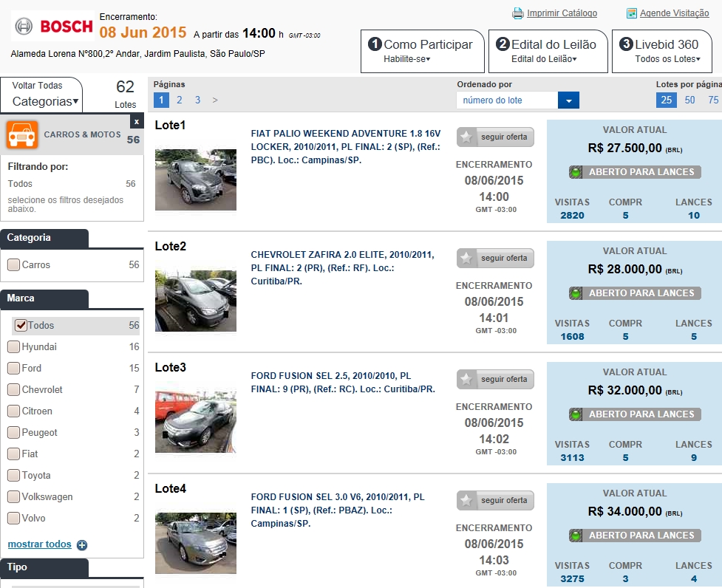The width and height of the screenshot is (722, 588).
Task: Close the Carros & Motos category filter
Action: [136, 122]
